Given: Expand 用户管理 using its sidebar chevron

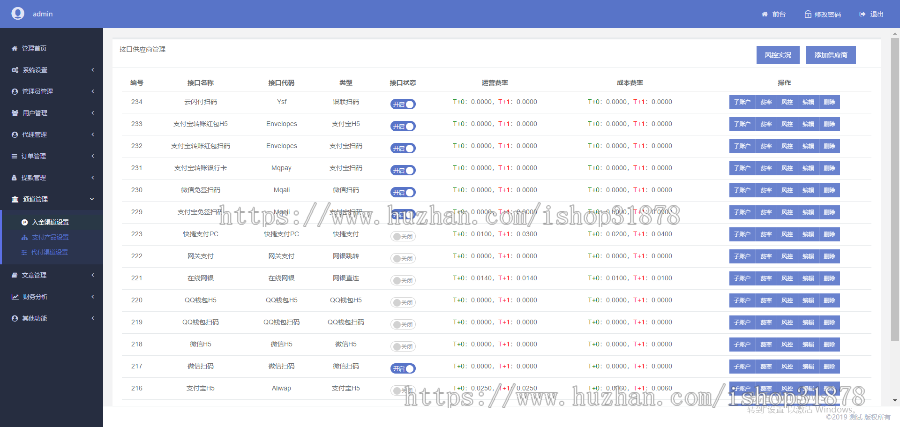Looking at the screenshot, I should coord(93,113).
